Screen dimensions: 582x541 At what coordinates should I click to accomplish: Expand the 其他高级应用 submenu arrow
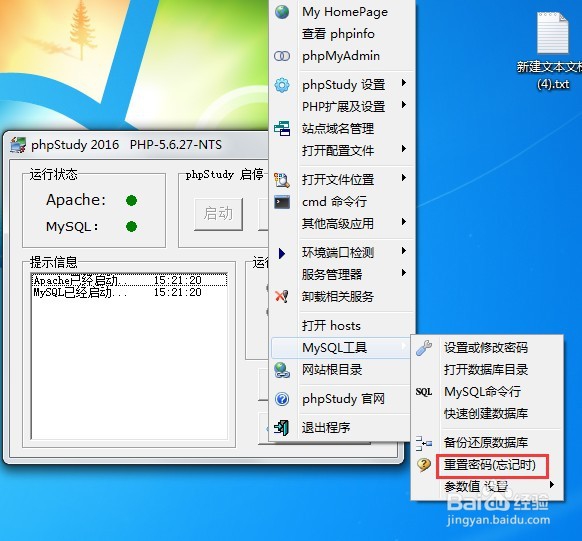[404, 222]
